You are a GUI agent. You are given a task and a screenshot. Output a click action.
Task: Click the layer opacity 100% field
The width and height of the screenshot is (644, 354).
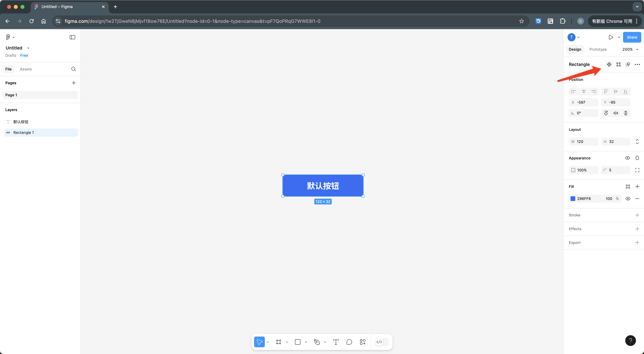tap(583, 170)
